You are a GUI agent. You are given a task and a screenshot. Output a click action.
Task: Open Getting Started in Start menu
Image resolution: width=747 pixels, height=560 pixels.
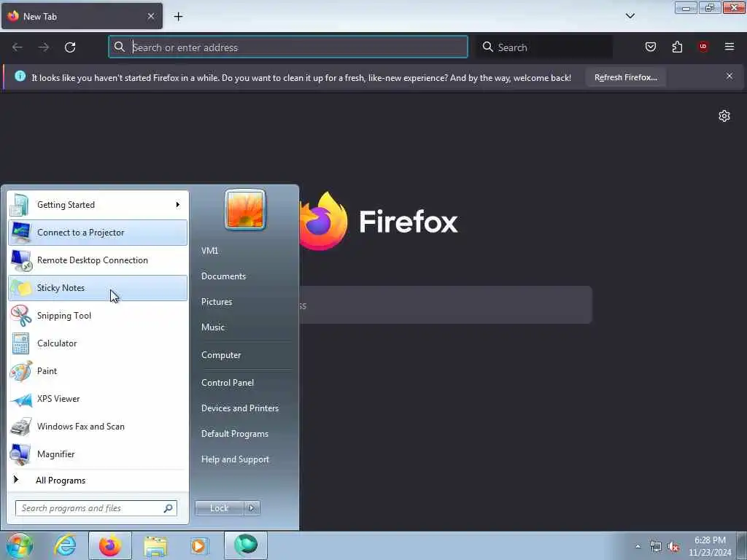click(x=98, y=205)
